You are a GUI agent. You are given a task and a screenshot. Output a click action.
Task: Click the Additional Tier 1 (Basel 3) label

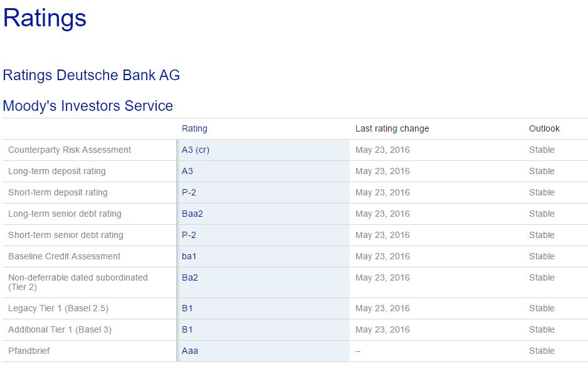pyautogui.click(x=60, y=329)
